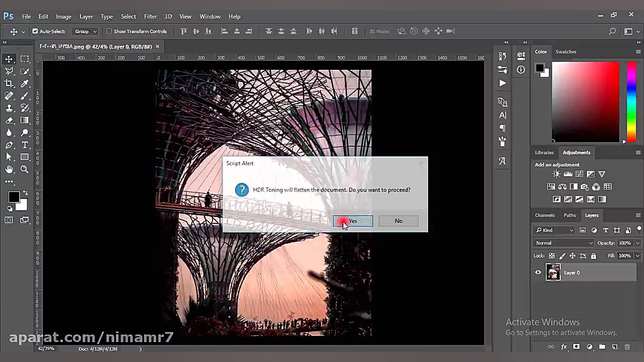Image resolution: width=644 pixels, height=362 pixels.
Task: Select the Crop tool
Action: [10, 84]
